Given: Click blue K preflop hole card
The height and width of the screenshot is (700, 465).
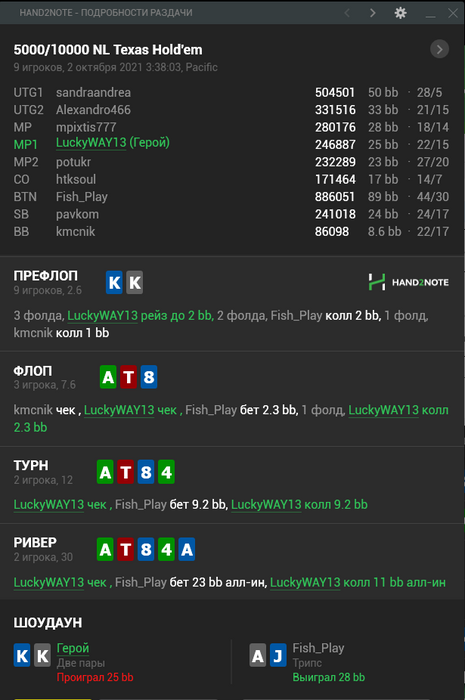Looking at the screenshot, I should (x=114, y=283).
